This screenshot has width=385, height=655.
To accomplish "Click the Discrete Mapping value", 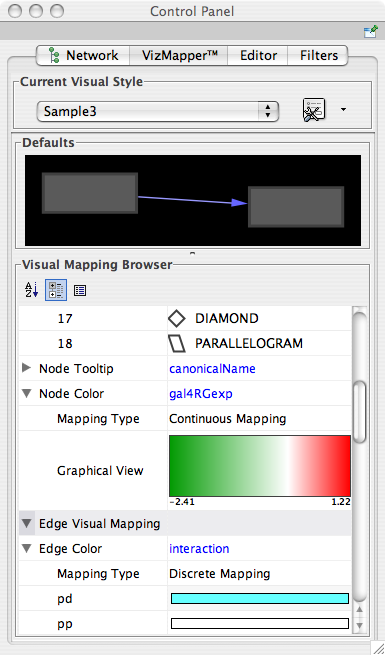I will pyautogui.click(x=220, y=574).
